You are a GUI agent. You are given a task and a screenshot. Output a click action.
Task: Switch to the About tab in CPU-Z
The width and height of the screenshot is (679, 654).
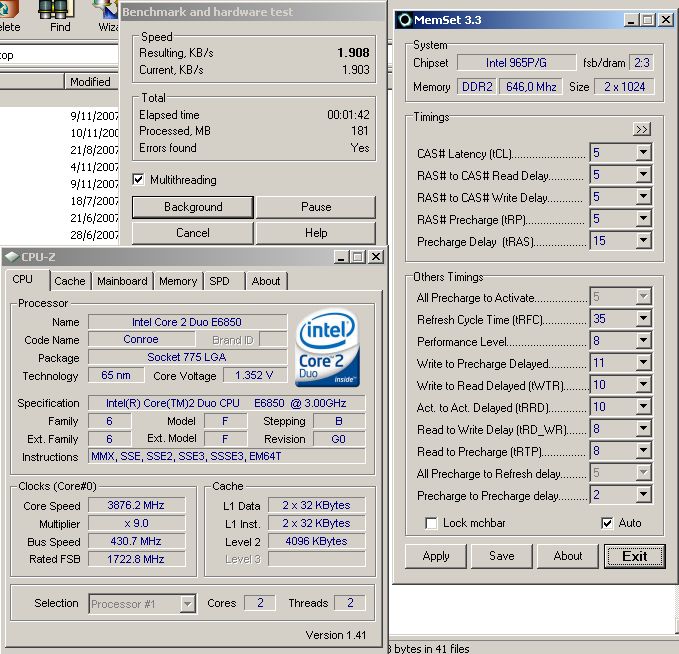[x=266, y=281]
